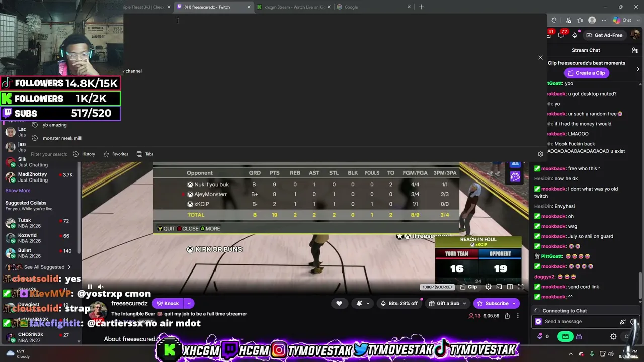644x362 pixels.
Task: Click the Get Ad-Free button
Action: (604, 35)
